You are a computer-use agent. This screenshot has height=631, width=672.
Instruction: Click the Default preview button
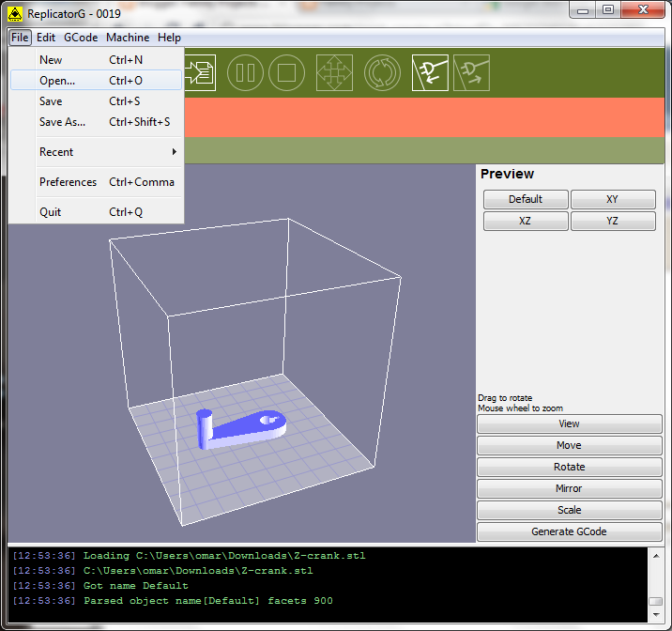point(526,199)
